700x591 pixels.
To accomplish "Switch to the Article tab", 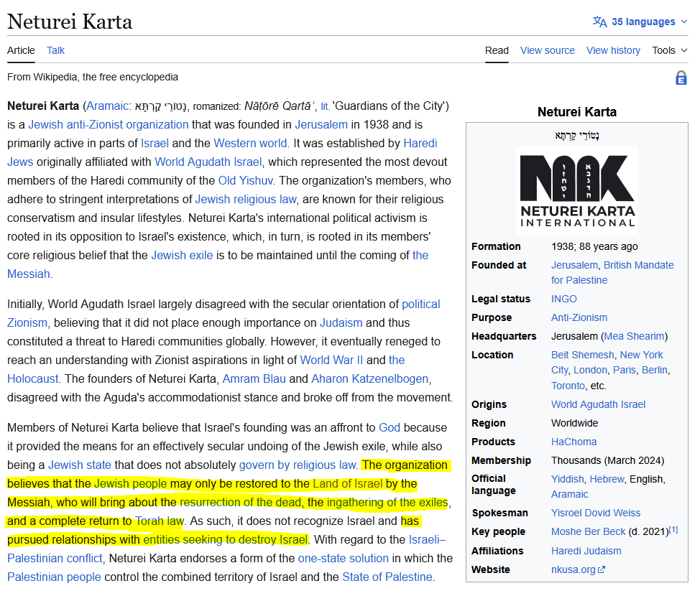I will 21,50.
